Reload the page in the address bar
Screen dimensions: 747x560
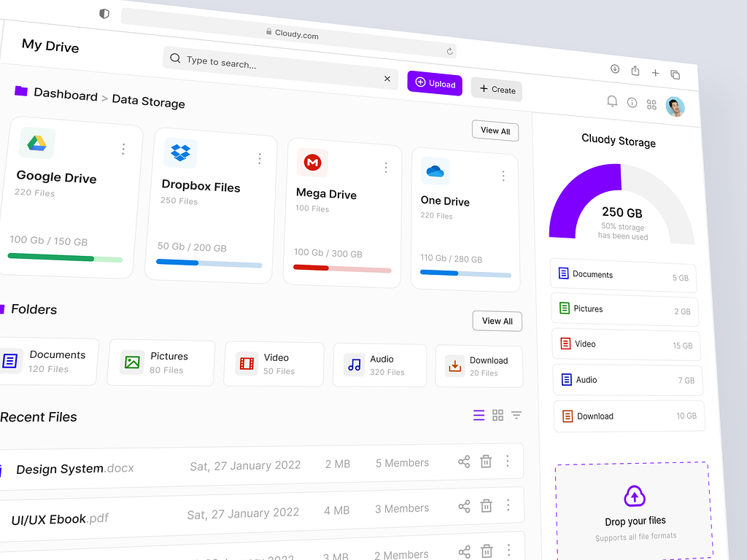[x=450, y=51]
